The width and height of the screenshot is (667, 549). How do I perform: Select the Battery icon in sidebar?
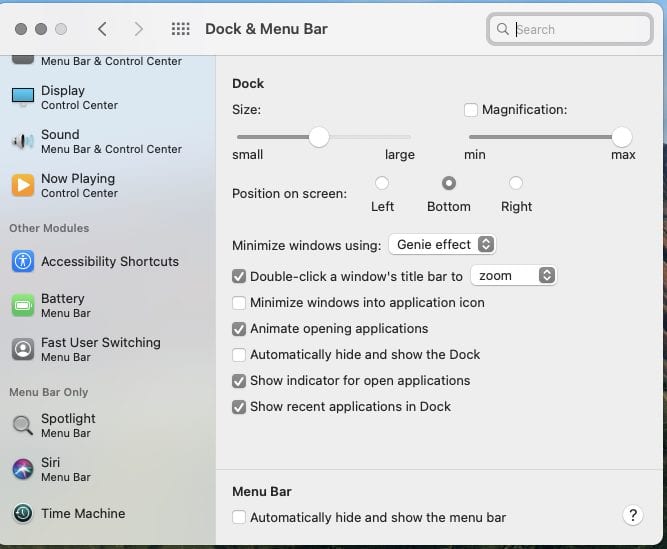23,305
